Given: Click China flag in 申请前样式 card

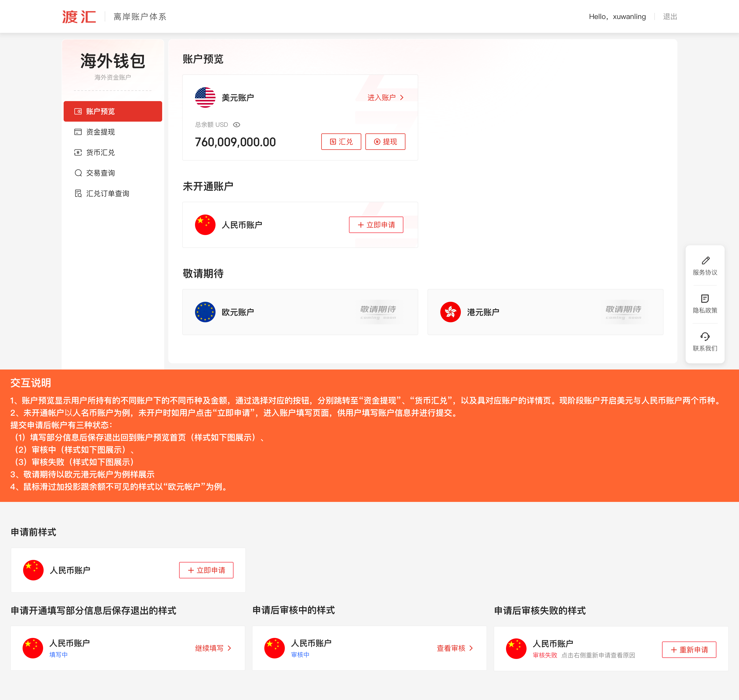Looking at the screenshot, I should point(33,570).
